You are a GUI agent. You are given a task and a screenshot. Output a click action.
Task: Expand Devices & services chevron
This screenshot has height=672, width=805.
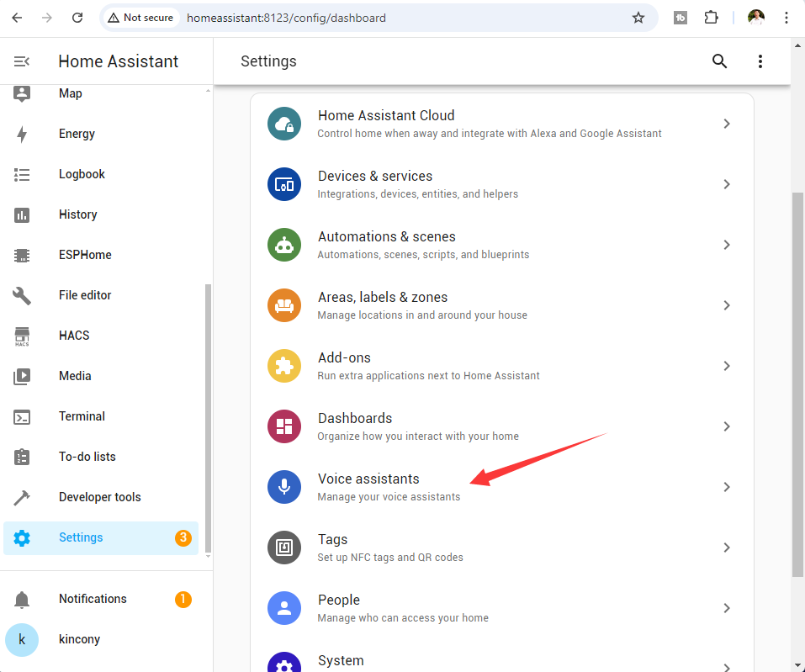(727, 184)
